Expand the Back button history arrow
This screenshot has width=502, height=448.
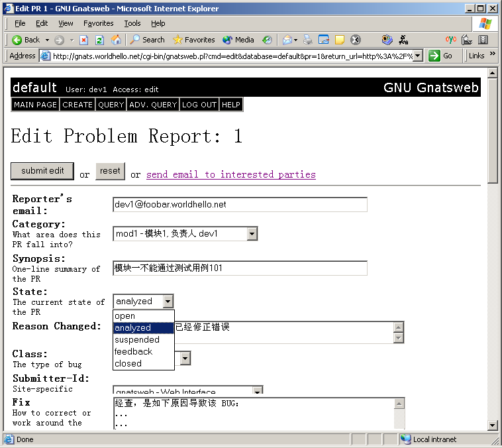click(48, 40)
